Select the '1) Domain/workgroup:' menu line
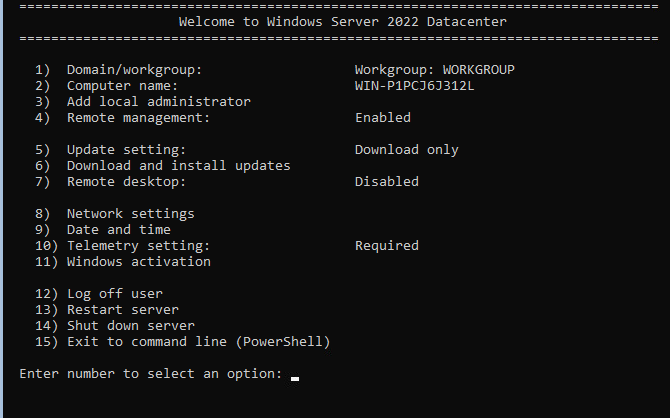670x418 pixels. [x=118, y=70]
